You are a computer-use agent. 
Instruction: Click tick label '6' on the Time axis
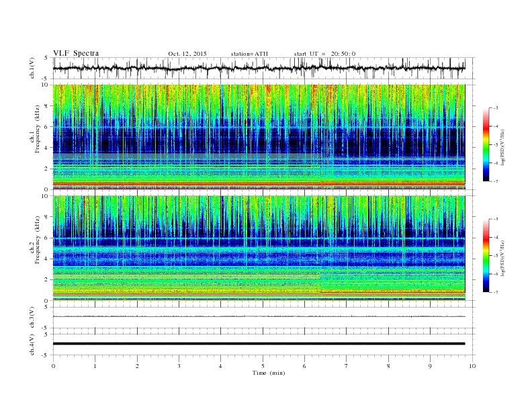tap(304, 366)
